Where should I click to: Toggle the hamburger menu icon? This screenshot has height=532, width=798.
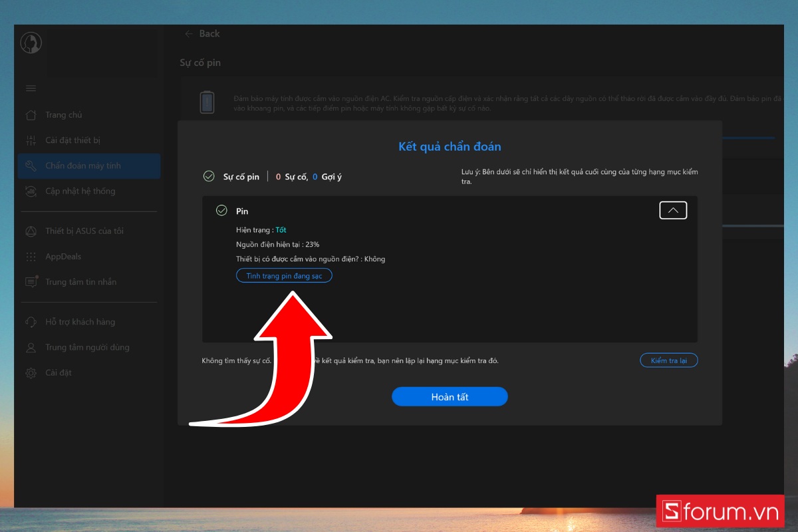(31, 88)
